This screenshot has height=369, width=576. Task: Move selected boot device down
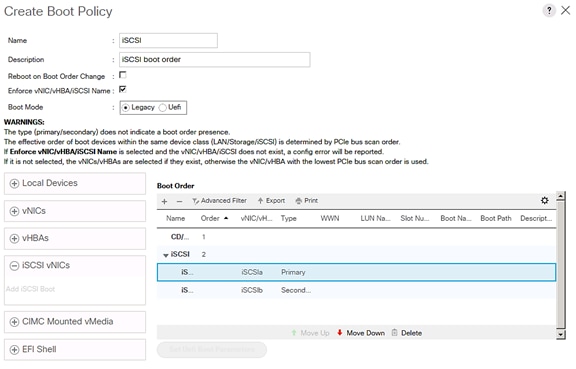click(361, 333)
